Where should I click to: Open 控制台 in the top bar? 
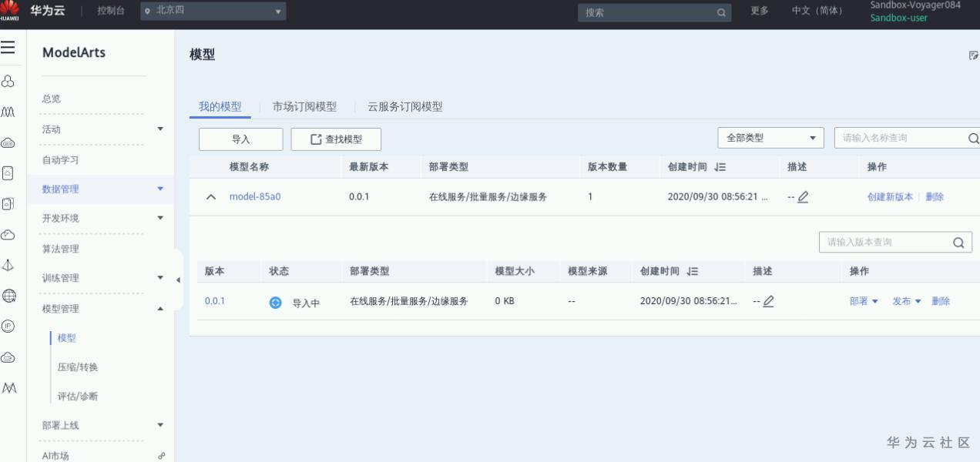[x=112, y=12]
